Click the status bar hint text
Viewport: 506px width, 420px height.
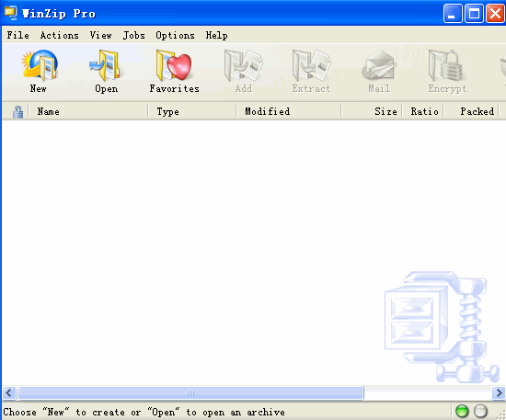click(x=144, y=412)
